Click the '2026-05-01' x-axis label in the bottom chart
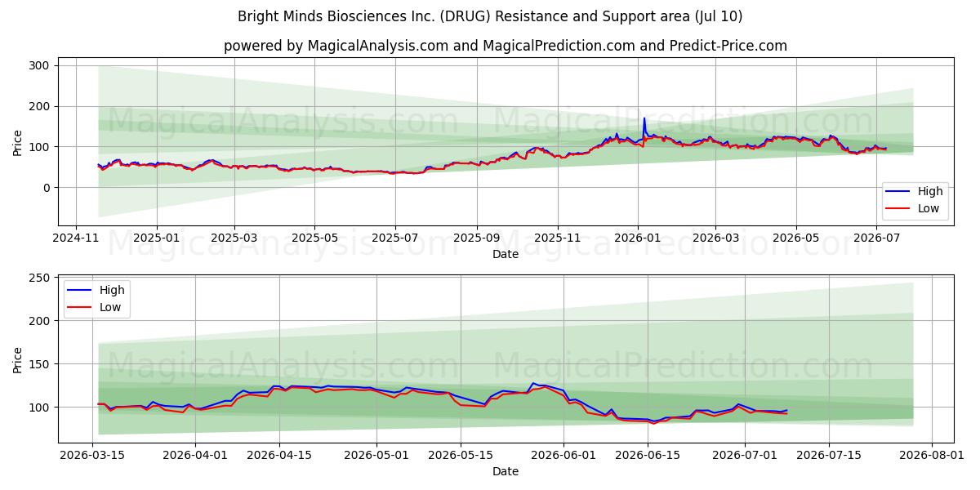The height and width of the screenshot is (490, 980). [x=376, y=457]
